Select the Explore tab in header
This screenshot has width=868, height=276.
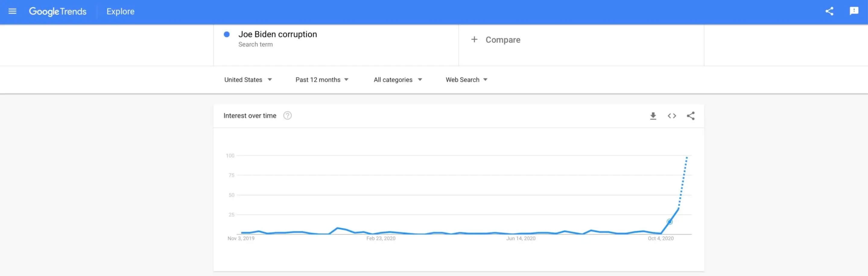(120, 11)
